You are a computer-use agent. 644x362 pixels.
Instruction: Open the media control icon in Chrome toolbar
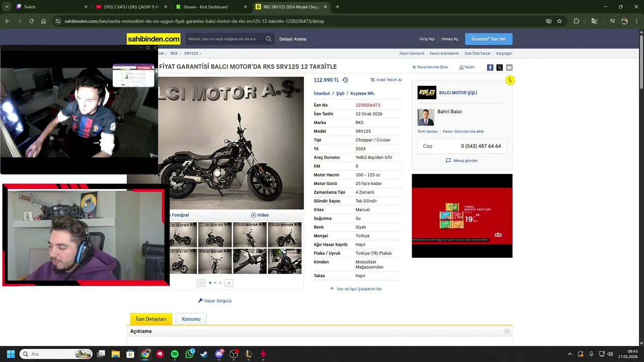click(612, 21)
